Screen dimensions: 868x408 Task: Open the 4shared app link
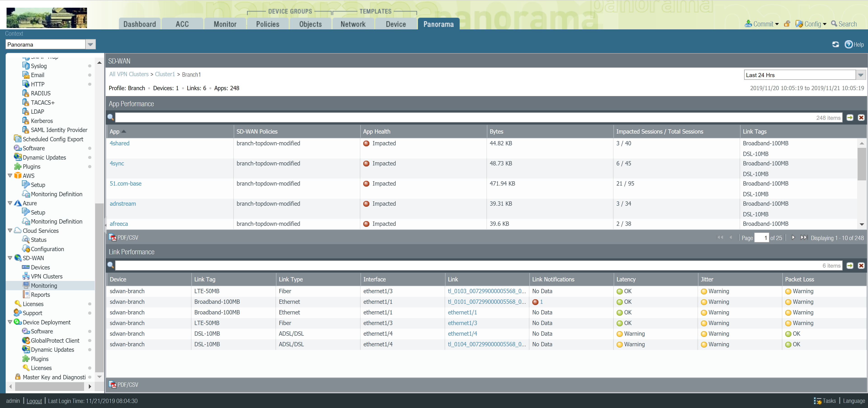coord(120,143)
